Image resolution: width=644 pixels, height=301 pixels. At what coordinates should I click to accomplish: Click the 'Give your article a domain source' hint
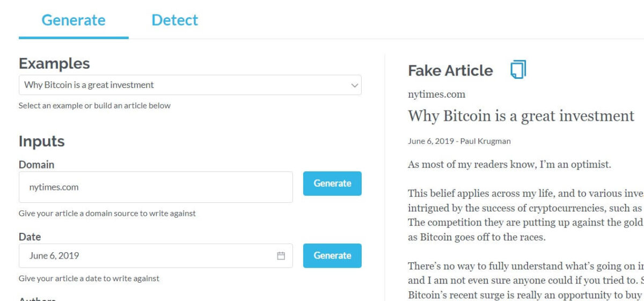click(x=107, y=214)
